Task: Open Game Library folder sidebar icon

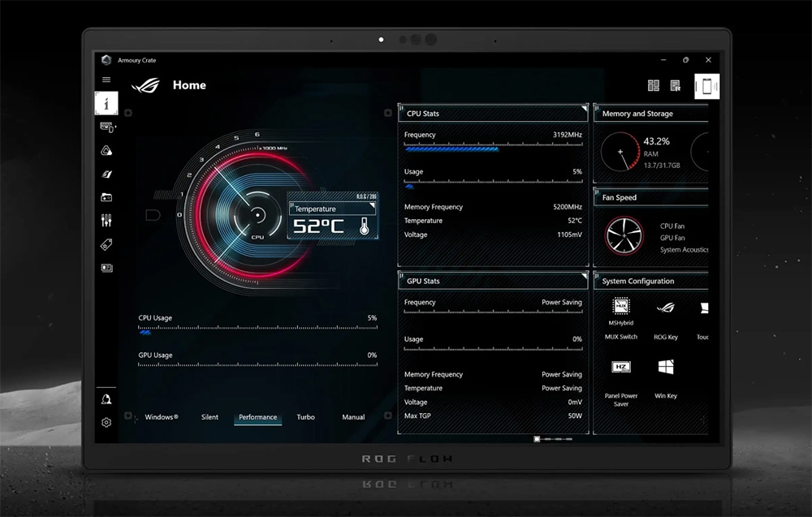Action: click(x=106, y=197)
